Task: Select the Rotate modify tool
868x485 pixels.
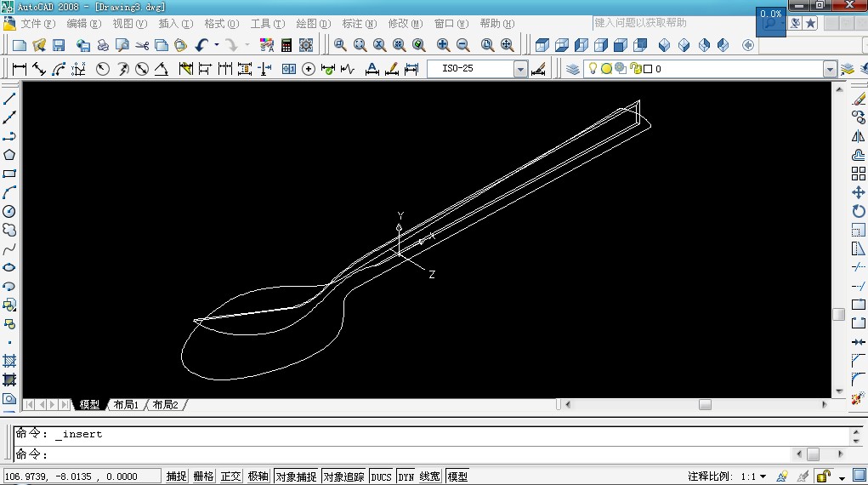Action: tap(858, 211)
